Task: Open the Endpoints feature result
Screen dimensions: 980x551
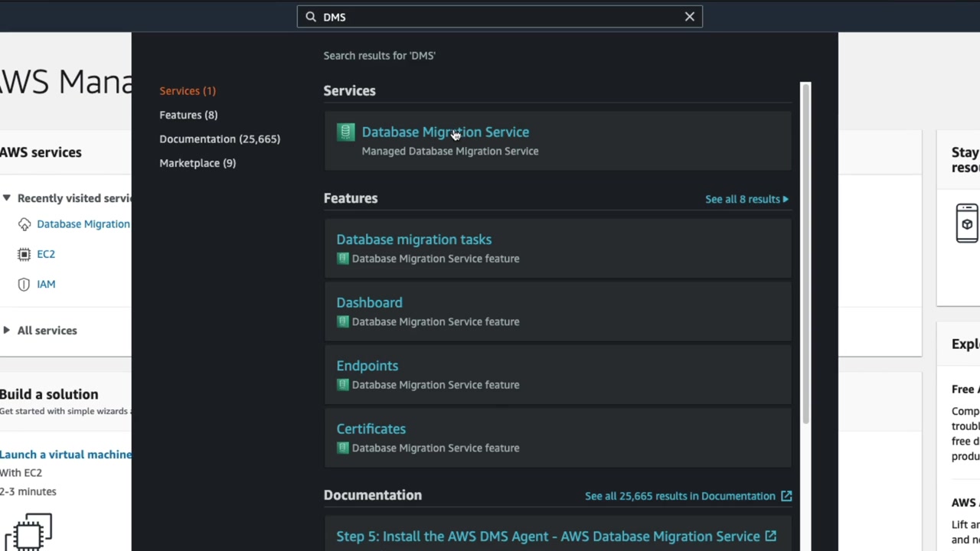Action: coord(367,366)
